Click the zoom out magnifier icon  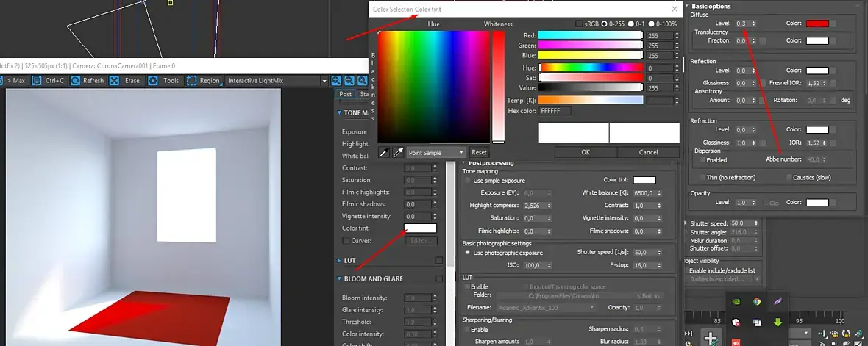(349, 81)
